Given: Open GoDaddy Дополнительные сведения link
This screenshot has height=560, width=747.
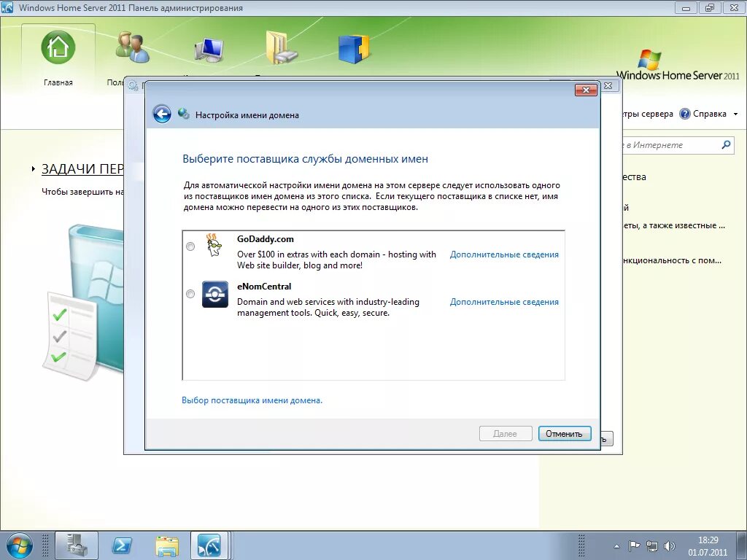Looking at the screenshot, I should (x=504, y=254).
